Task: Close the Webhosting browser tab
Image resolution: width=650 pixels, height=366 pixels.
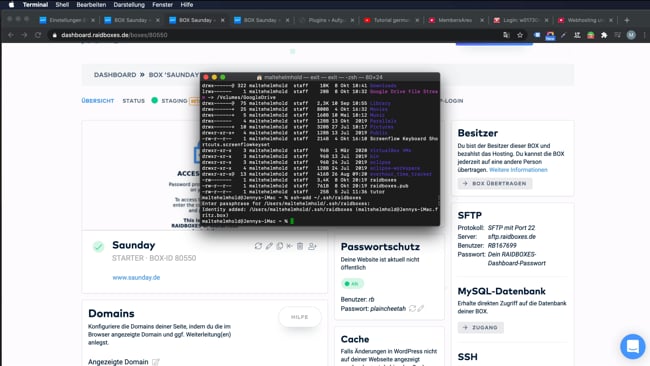Action: coord(611,20)
